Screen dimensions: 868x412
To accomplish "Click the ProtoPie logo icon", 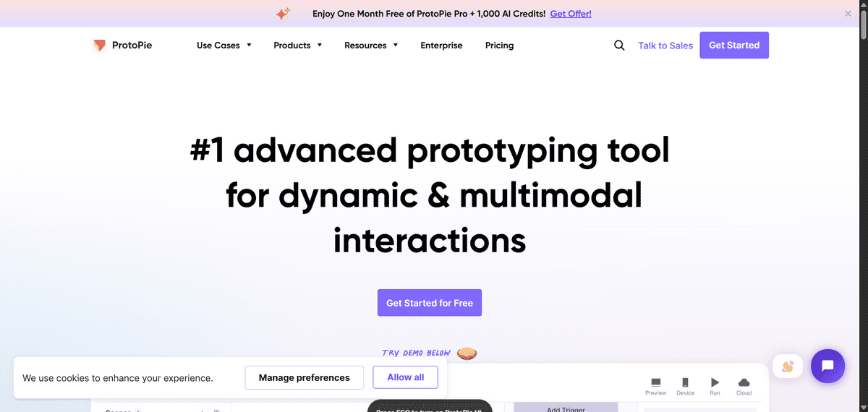I will point(100,46).
